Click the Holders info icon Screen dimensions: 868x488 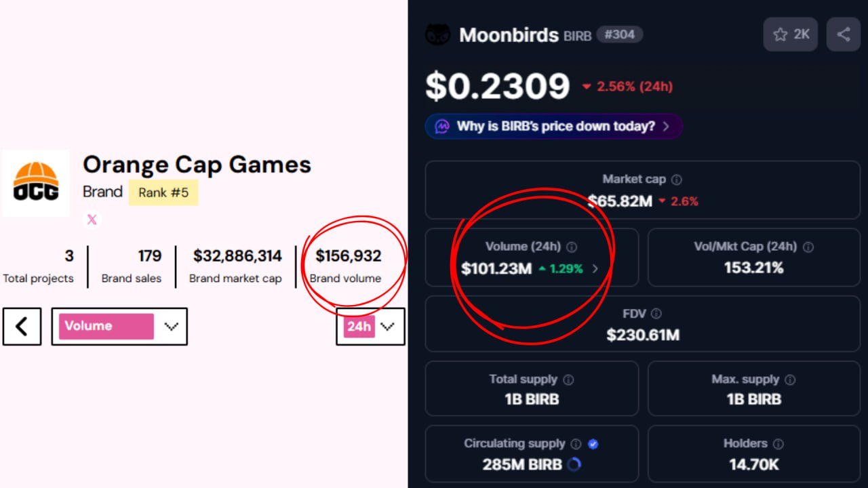click(778, 444)
